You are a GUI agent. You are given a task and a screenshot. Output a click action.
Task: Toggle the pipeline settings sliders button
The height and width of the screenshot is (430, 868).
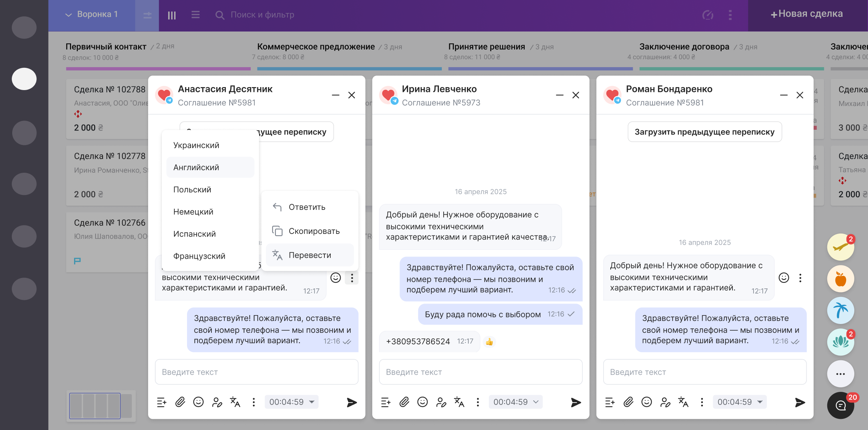[147, 15]
